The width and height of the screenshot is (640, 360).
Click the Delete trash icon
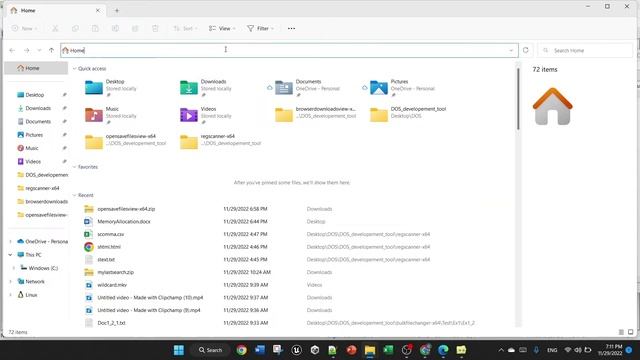click(x=155, y=29)
